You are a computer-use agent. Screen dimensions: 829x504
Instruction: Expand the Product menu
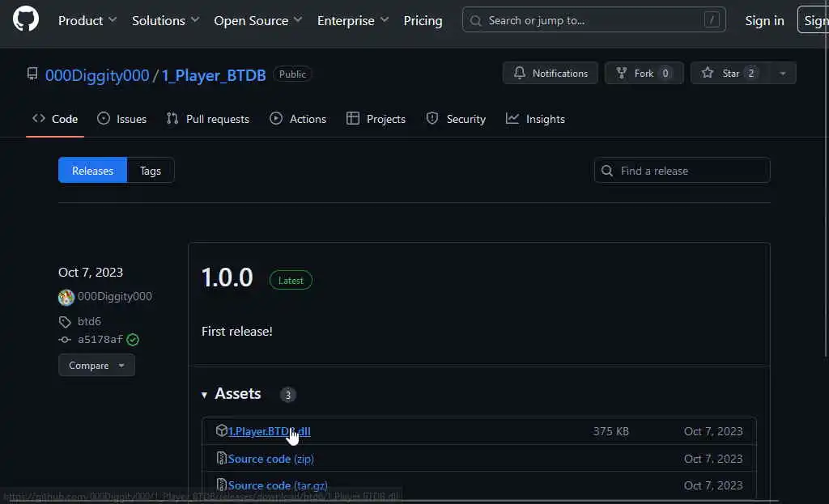coord(87,20)
